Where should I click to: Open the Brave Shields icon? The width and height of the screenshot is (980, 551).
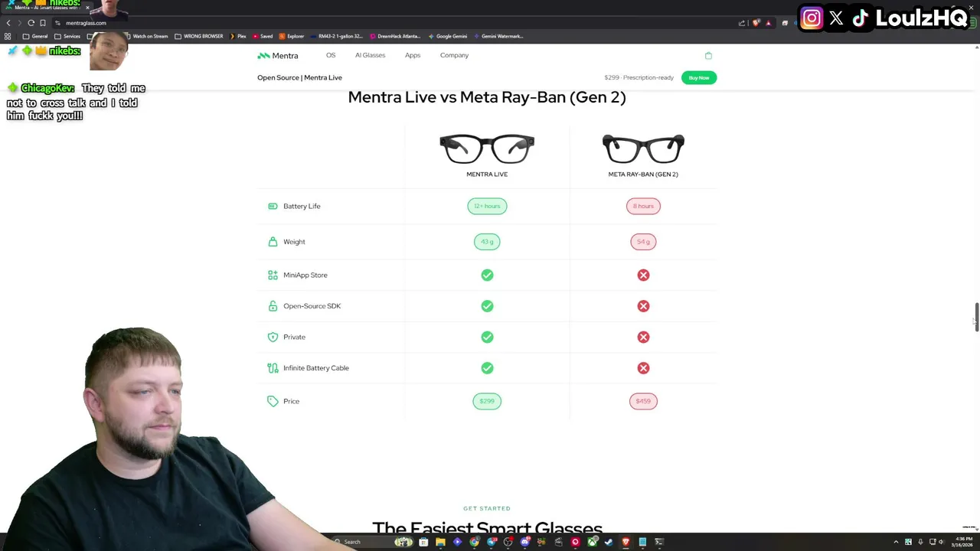click(x=756, y=23)
